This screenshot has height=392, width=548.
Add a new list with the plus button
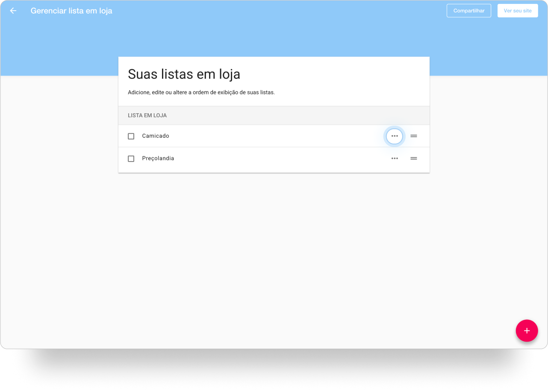click(x=527, y=331)
